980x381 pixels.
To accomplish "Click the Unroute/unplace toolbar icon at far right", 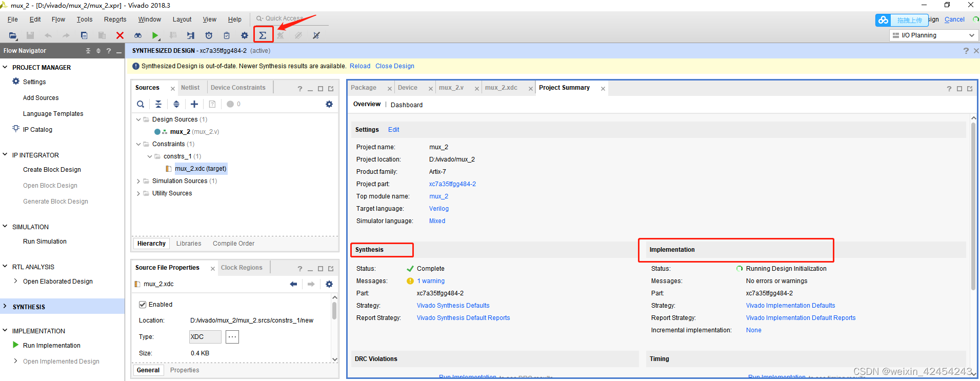I will [x=316, y=35].
